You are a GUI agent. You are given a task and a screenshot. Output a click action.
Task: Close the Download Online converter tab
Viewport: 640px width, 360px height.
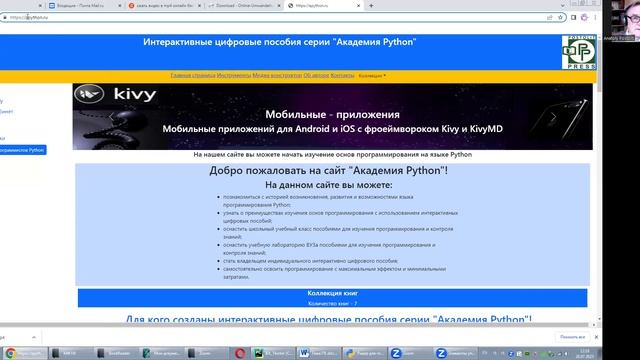pyautogui.click(x=279, y=6)
